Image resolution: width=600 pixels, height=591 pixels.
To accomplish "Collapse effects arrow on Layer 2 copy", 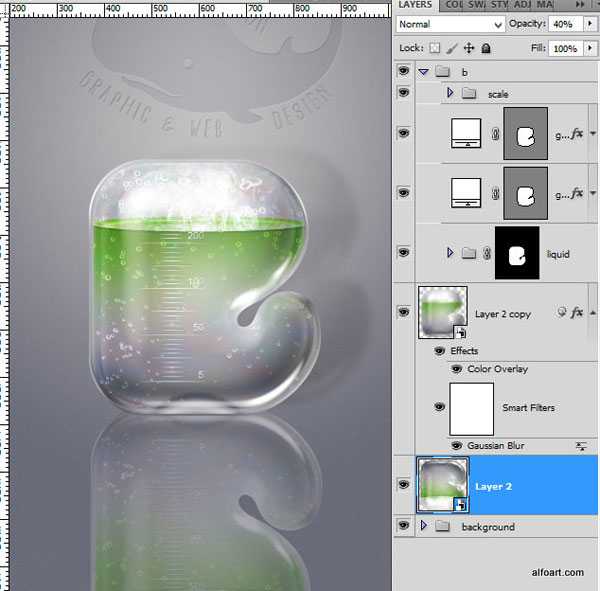I will [x=593, y=313].
